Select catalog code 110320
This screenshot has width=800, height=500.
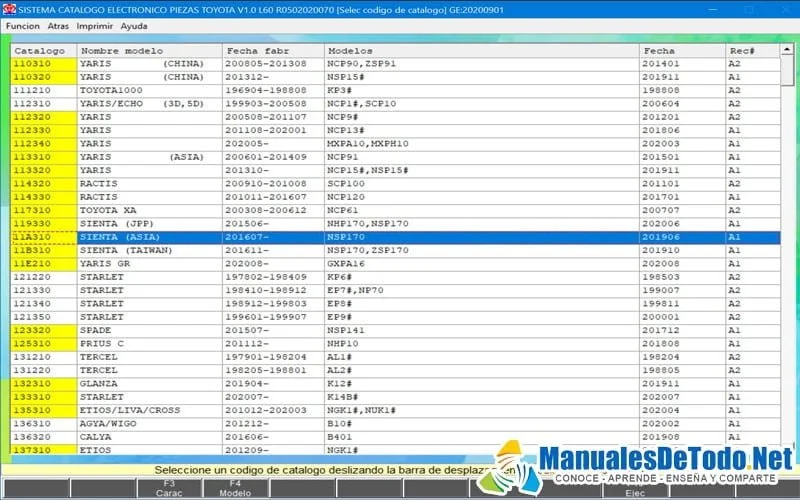coord(44,77)
